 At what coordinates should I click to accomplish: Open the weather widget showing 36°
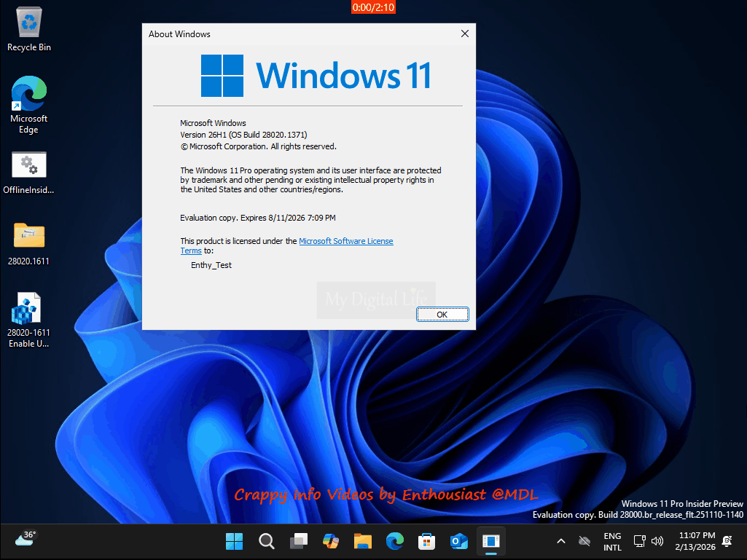click(25, 539)
